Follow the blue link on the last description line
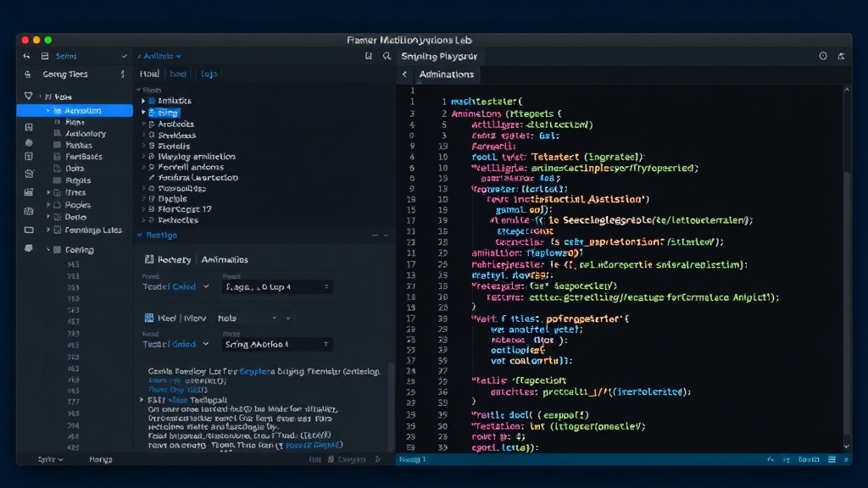Screen dimensions: 868x488 pos(313,445)
